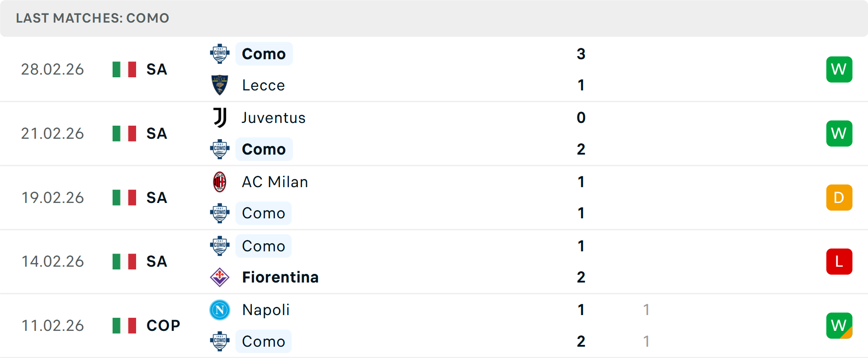Click the orange D draw badge
Image resolution: width=868 pixels, height=358 pixels.
point(839,198)
